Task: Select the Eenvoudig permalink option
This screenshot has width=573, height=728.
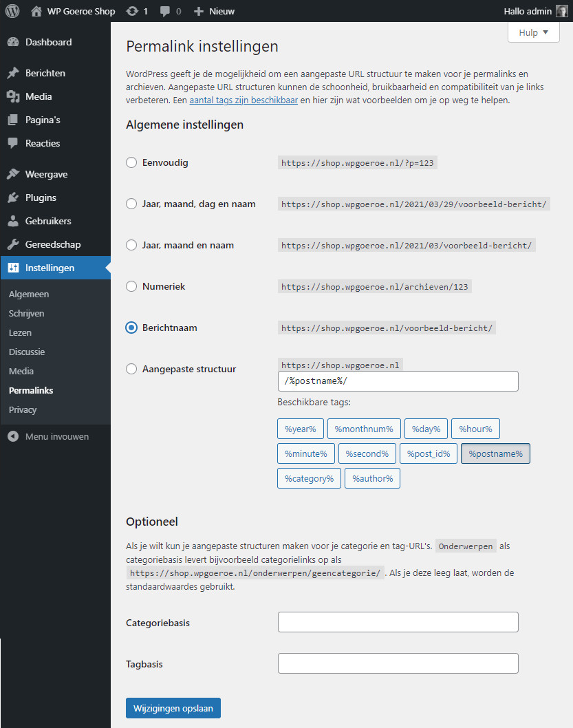Action: coord(131,163)
